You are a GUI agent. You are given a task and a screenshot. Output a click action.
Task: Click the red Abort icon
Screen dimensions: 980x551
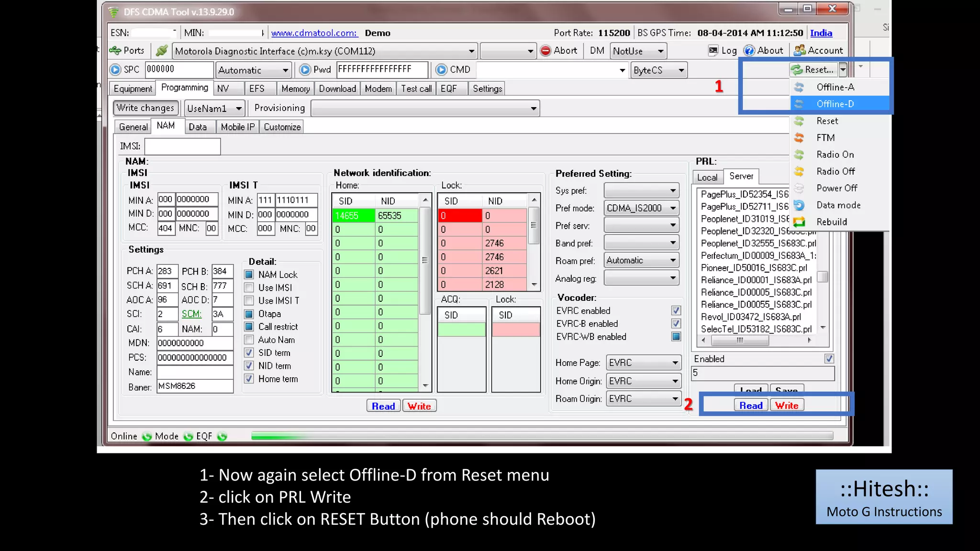point(546,51)
